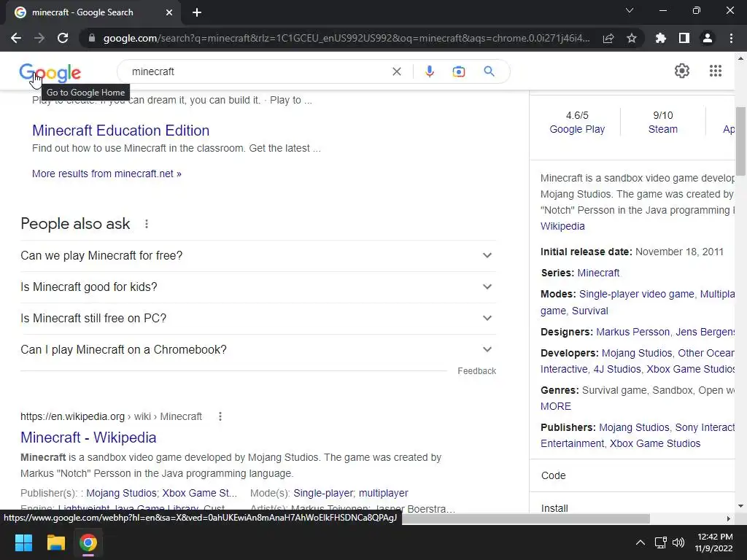Screen dimensions: 747x560
Task: Open Series: Minecraft link
Action: (598, 273)
